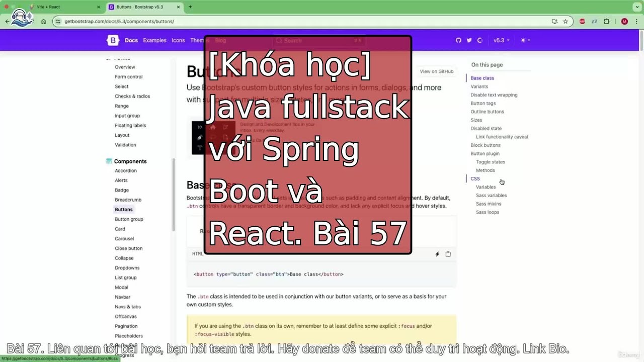Jump to Base class section

pos(482,78)
